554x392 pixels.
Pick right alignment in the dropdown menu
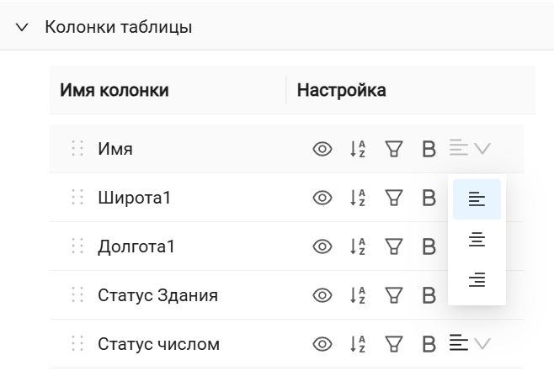click(477, 280)
